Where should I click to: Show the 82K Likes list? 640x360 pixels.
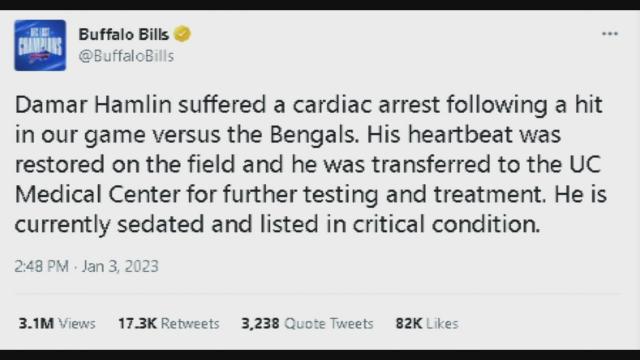click(427, 324)
